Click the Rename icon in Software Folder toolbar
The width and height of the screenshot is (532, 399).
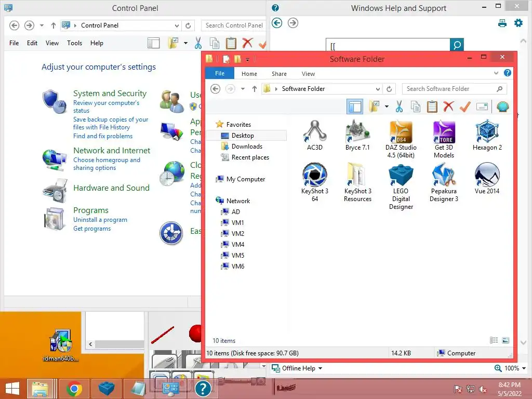[482, 107]
